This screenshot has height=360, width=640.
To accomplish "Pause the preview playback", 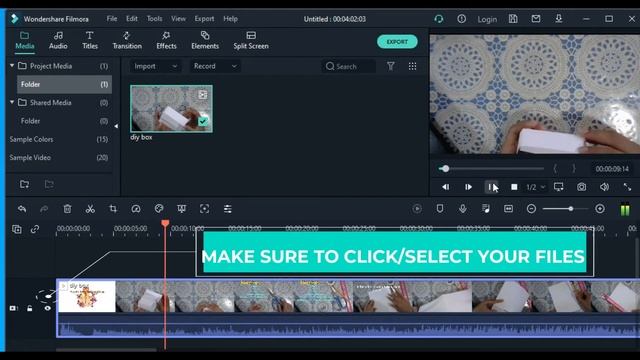I will (491, 187).
